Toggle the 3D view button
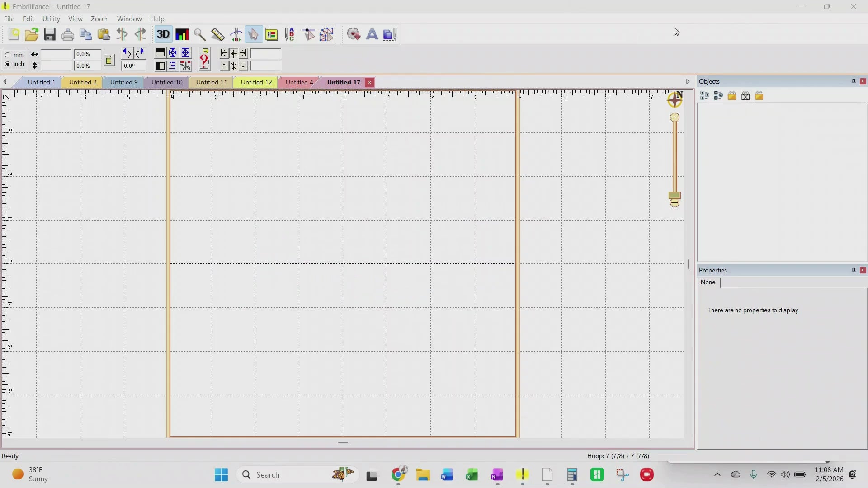The image size is (868, 488). pos(163,34)
